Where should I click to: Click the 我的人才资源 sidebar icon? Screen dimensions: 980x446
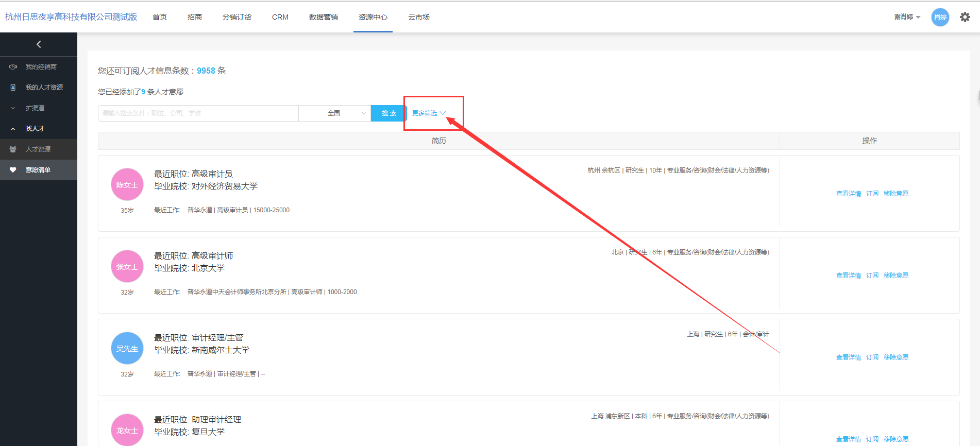[13, 88]
